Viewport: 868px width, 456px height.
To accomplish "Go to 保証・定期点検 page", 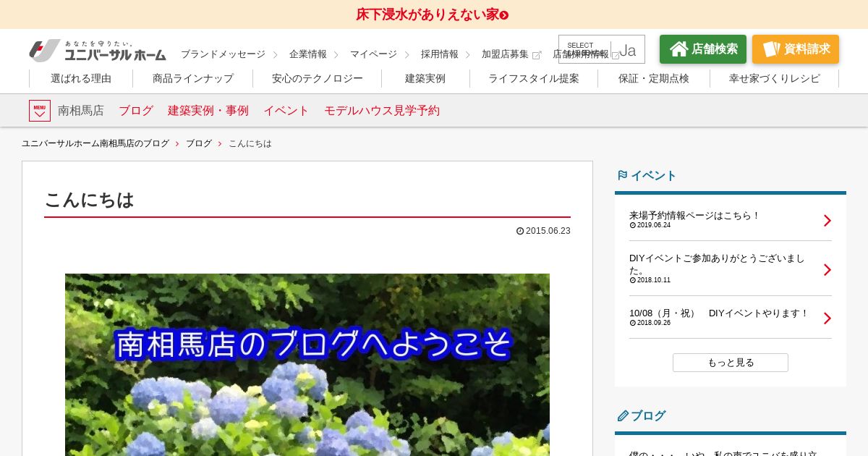I will point(654,79).
